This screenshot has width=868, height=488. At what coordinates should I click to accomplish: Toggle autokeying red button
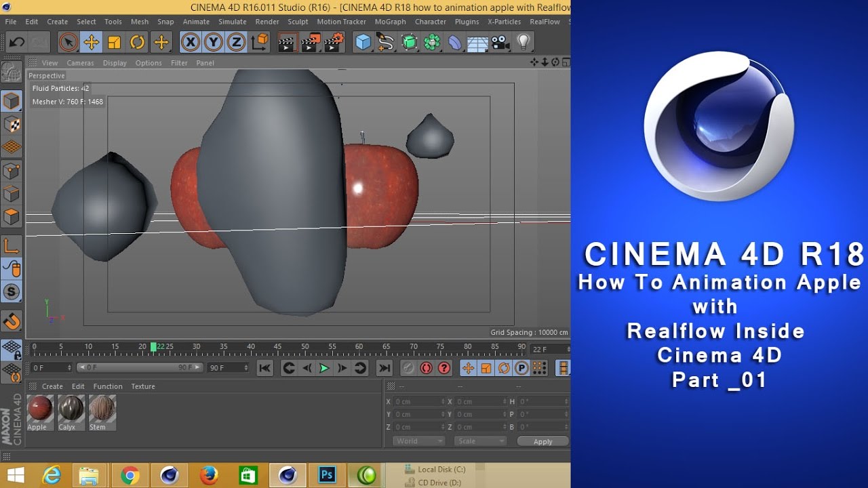click(426, 368)
